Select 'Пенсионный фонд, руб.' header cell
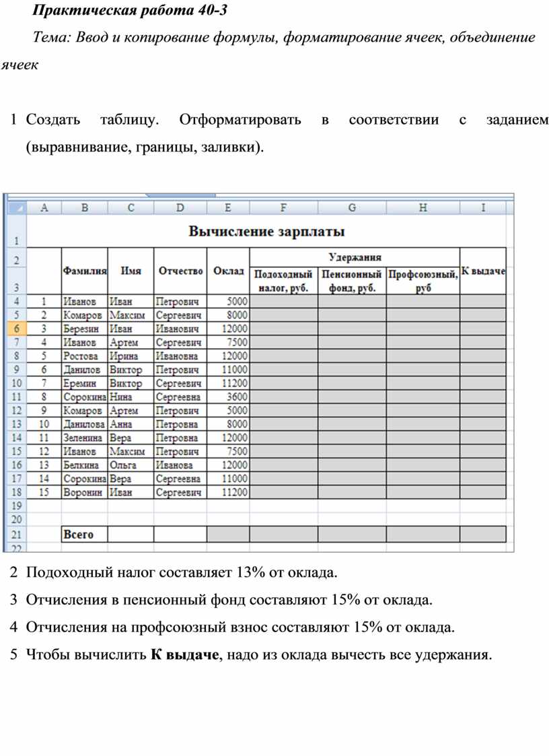549x756 pixels. point(352,281)
